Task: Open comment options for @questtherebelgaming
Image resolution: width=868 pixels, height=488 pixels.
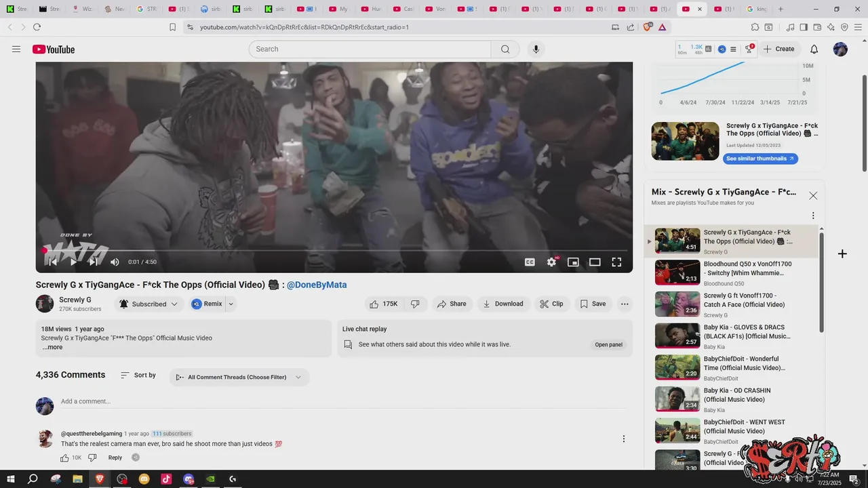Action: pos(624,439)
